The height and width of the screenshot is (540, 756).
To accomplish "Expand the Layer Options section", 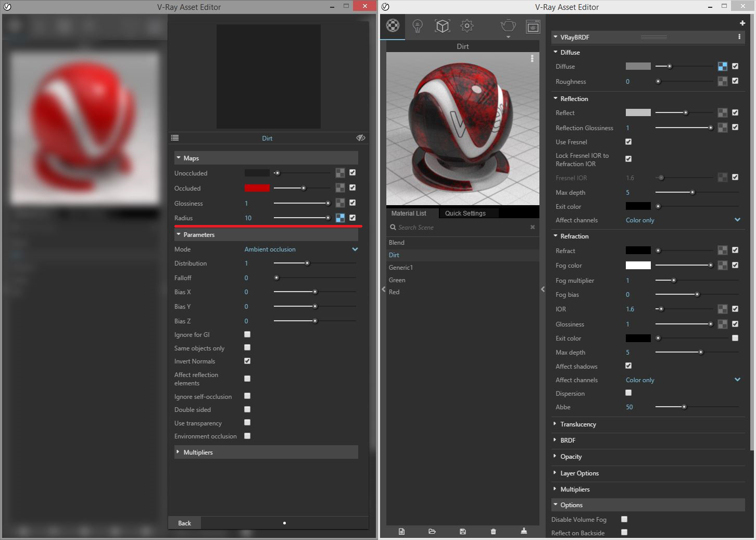I will pos(648,473).
